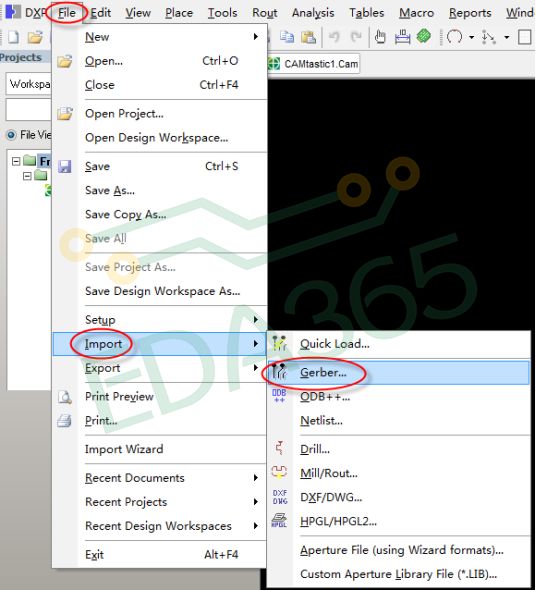Open the Rout menu
The width and height of the screenshot is (536, 590).
[265, 13]
